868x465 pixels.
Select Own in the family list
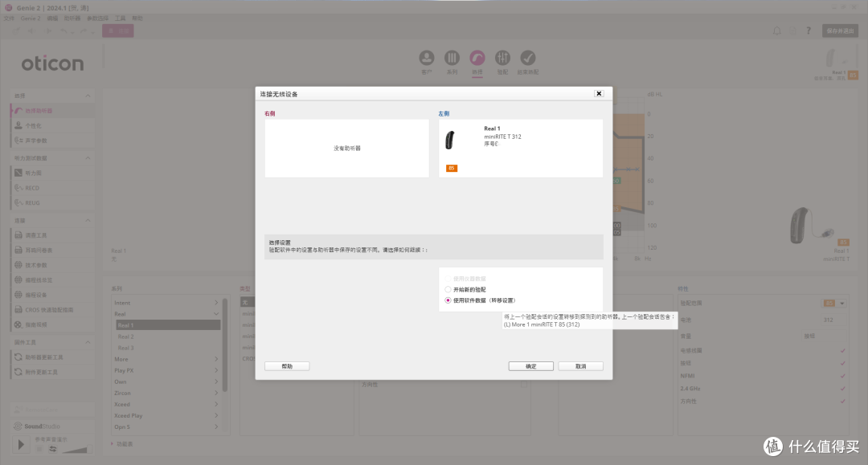pos(166,381)
